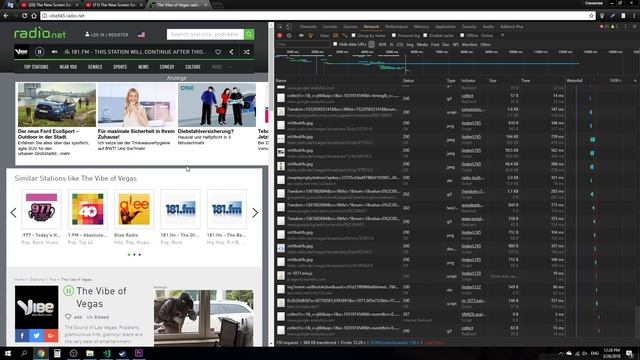
Task: Clear the network log in DevTools
Action: pyautogui.click(x=289, y=36)
